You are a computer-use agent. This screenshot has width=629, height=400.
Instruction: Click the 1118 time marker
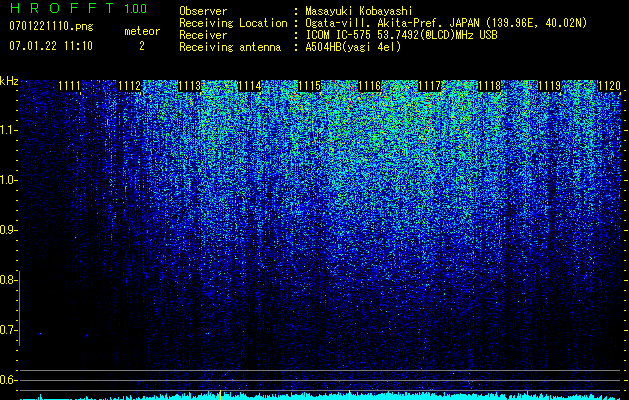(x=489, y=86)
